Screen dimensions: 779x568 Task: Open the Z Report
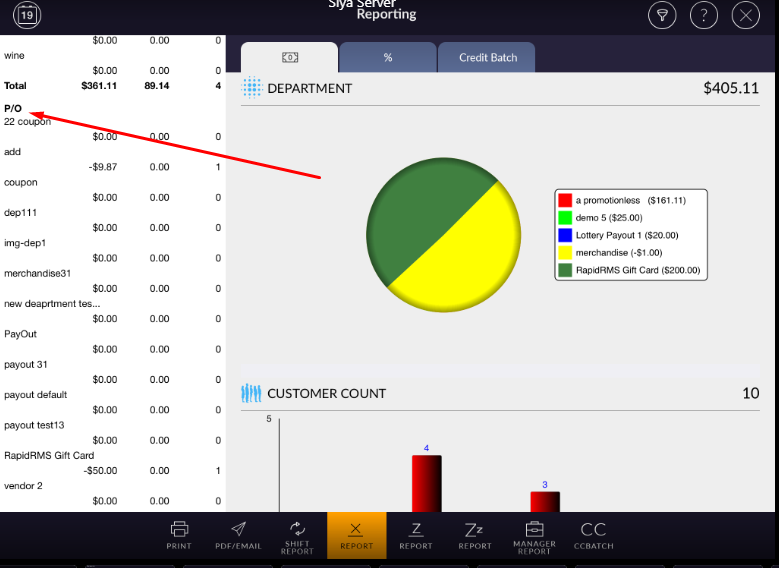[416, 535]
